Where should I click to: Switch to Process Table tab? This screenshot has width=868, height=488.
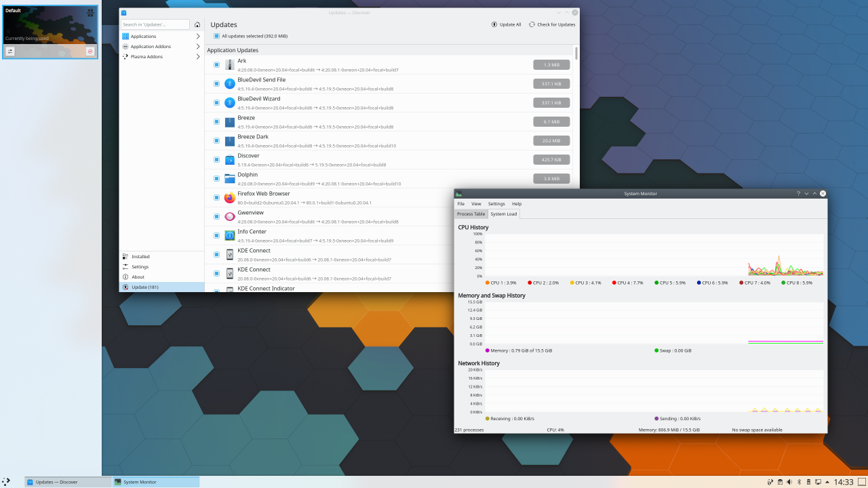click(471, 213)
